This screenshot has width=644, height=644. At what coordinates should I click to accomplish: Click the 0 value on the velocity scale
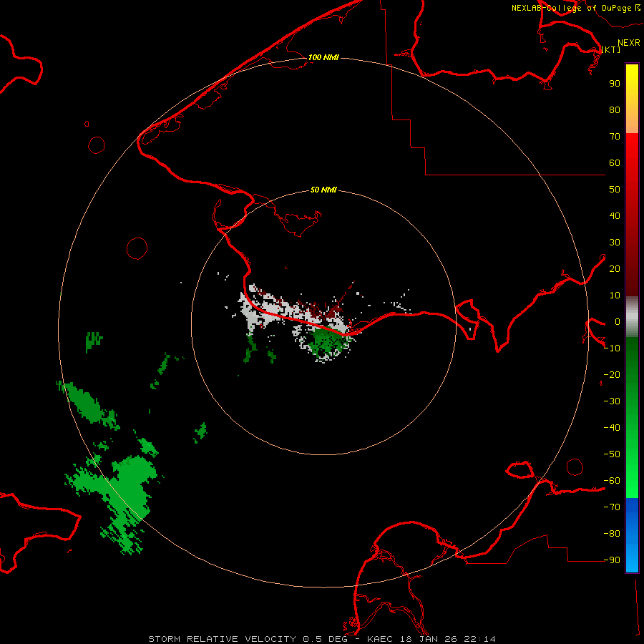pos(618,321)
